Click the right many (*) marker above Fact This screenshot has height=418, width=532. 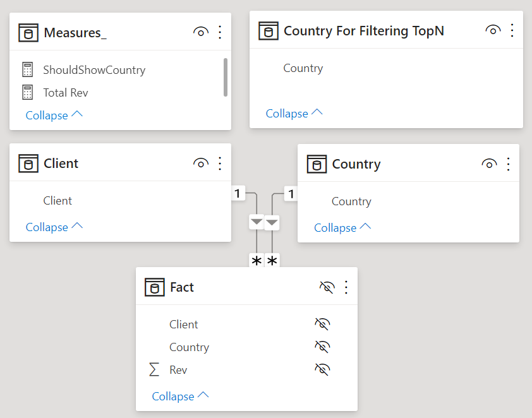pyautogui.click(x=272, y=260)
